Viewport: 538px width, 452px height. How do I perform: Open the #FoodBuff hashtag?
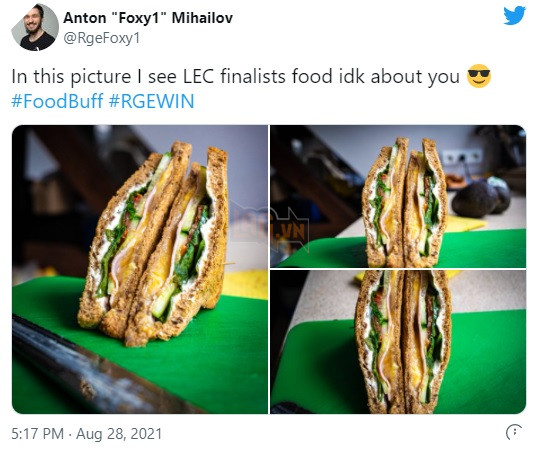pyautogui.click(x=57, y=101)
